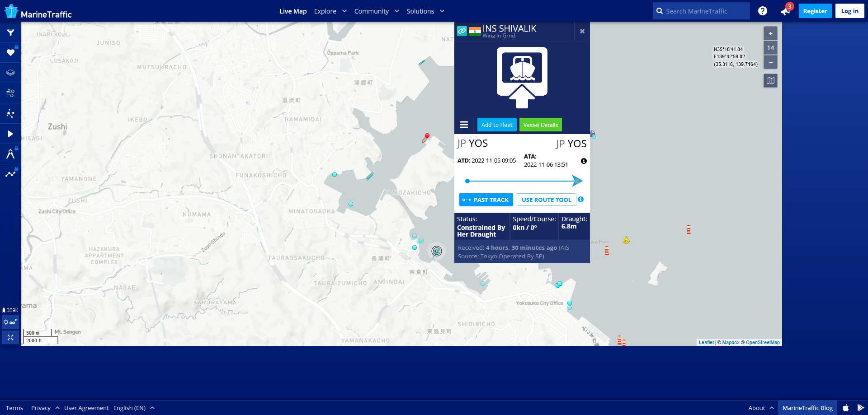Open the Leaflet attribution link

[x=706, y=342]
